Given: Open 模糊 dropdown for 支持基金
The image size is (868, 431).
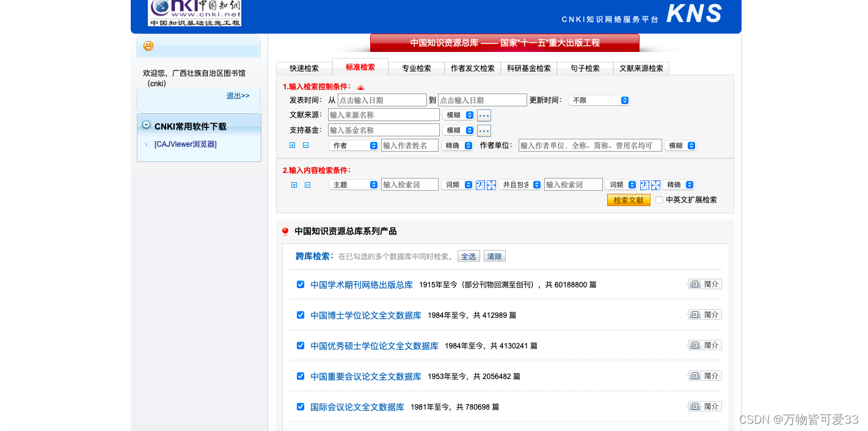Looking at the screenshot, I should coord(459,130).
